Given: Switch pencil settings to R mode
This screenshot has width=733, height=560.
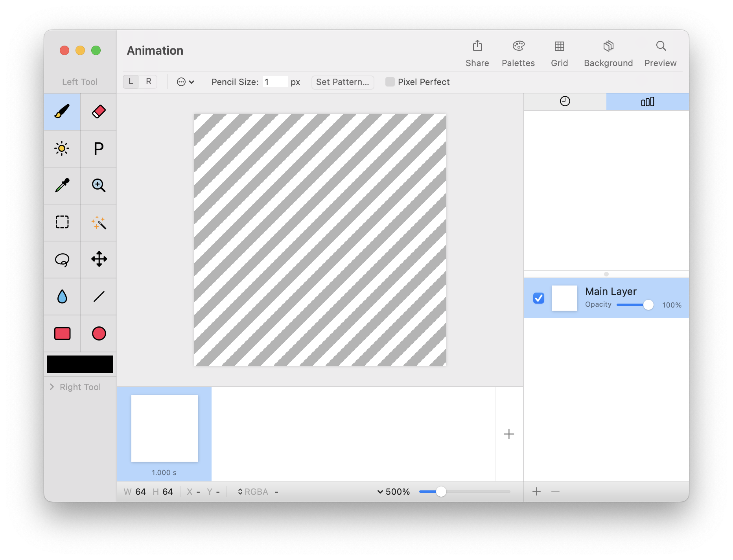Looking at the screenshot, I should tap(149, 81).
